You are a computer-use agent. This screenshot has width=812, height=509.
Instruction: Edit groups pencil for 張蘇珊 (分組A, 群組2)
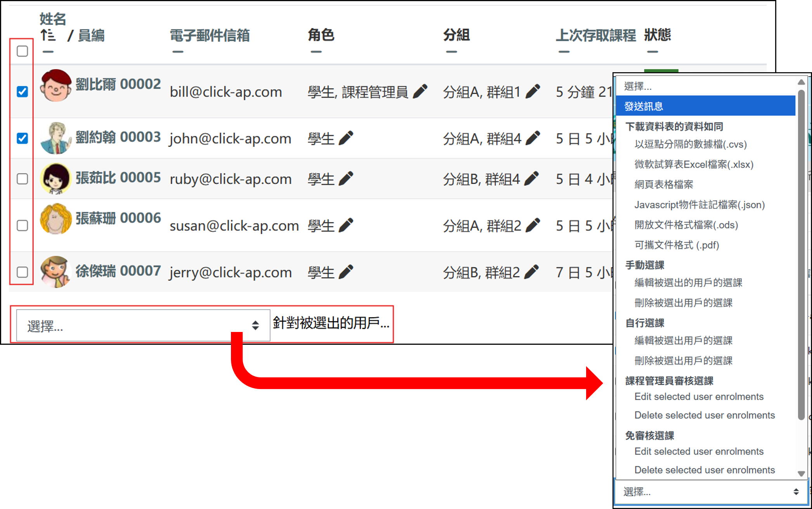point(533,225)
